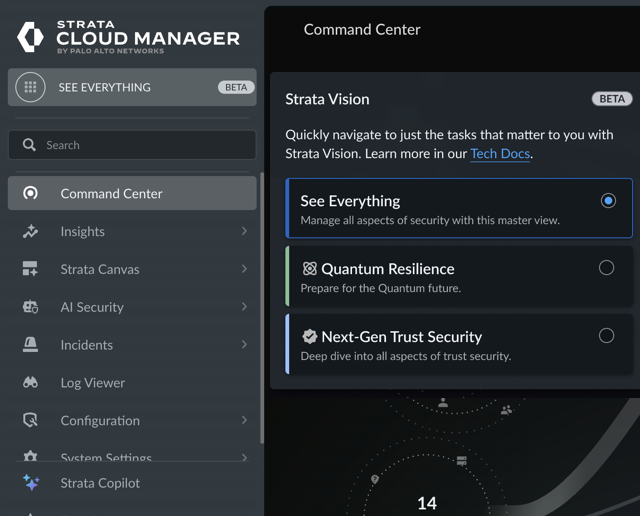This screenshot has width=640, height=516.
Task: Select the Quantum Resilience radio button
Action: 606,267
